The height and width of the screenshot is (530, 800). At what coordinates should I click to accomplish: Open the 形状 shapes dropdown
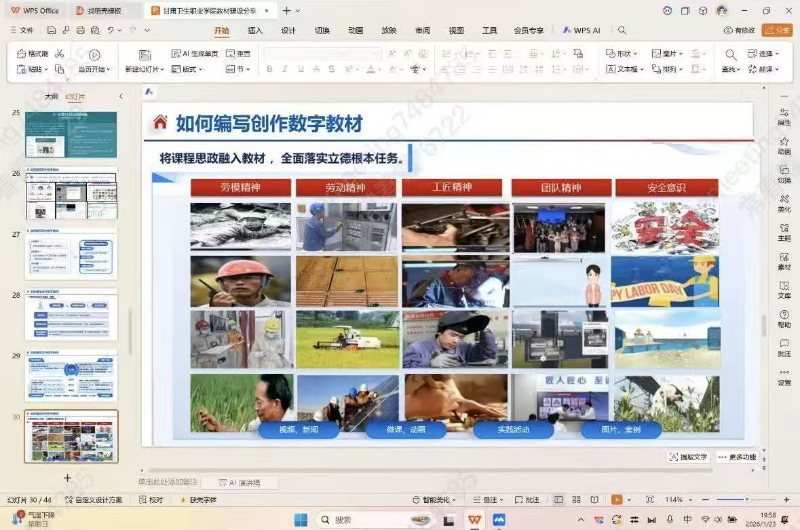(625, 54)
